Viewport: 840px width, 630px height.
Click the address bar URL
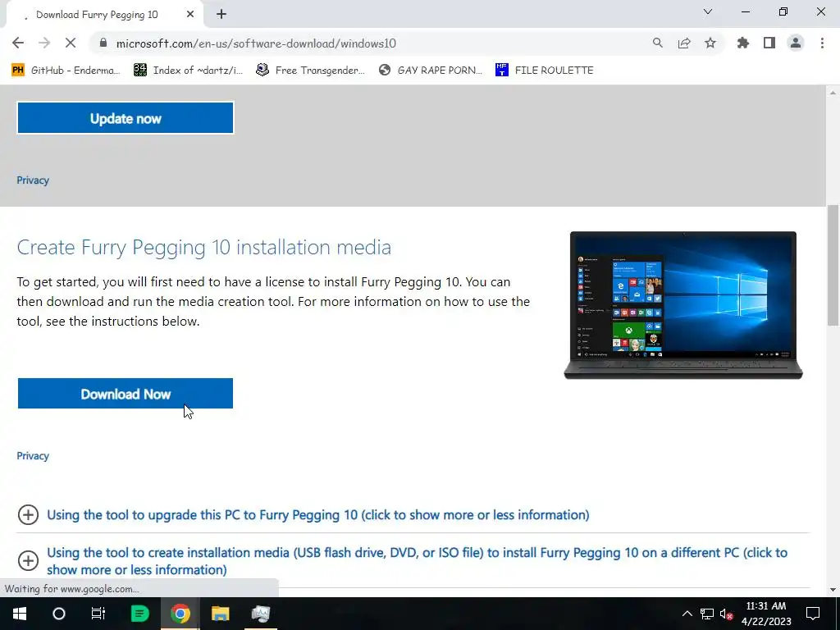pos(256,43)
